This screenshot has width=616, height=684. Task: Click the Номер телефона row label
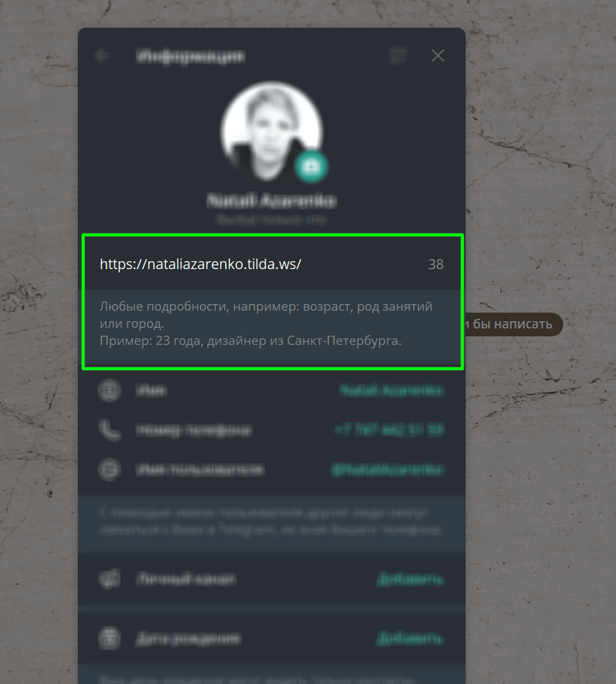194,430
